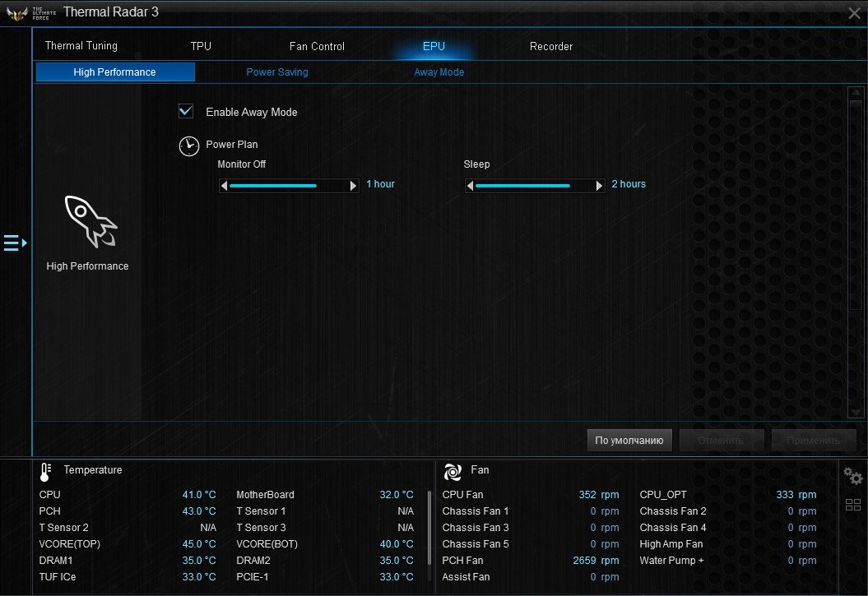
Task: Click the DRAM2 temperature label
Action: (x=253, y=561)
